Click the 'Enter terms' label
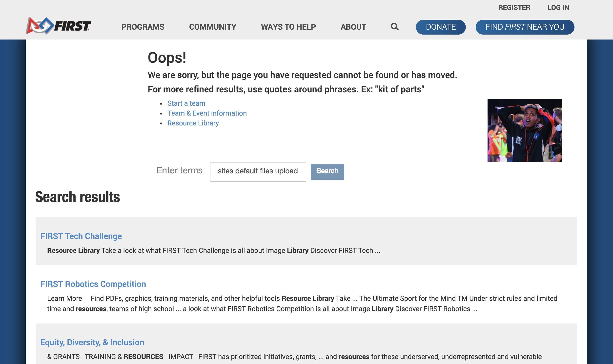This screenshot has width=613, height=364. point(180,170)
